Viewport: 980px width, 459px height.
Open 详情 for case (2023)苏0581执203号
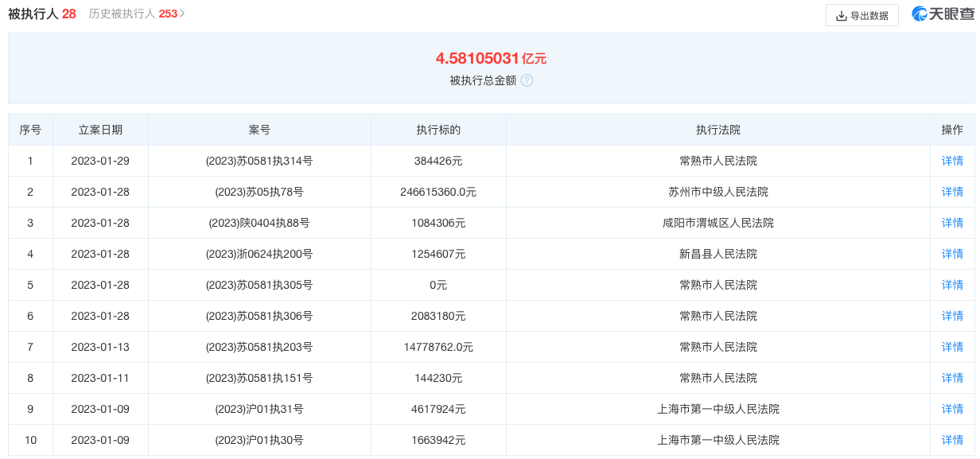point(952,347)
